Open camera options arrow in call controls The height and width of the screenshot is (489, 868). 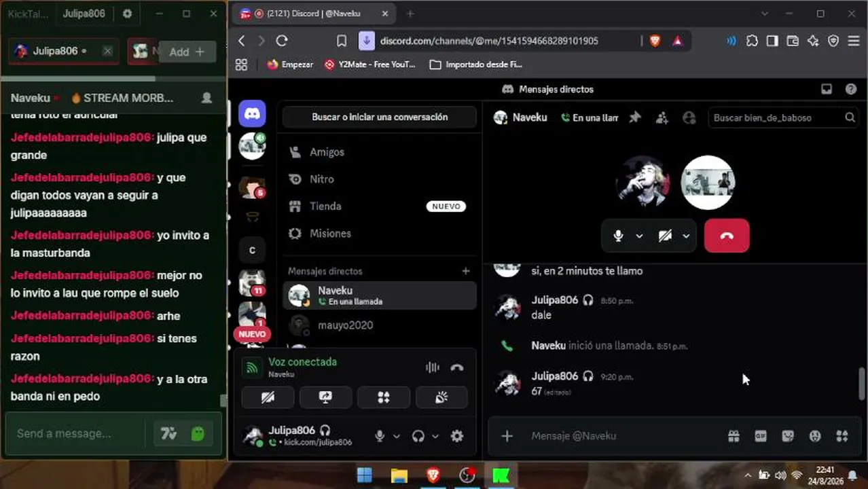tap(686, 236)
